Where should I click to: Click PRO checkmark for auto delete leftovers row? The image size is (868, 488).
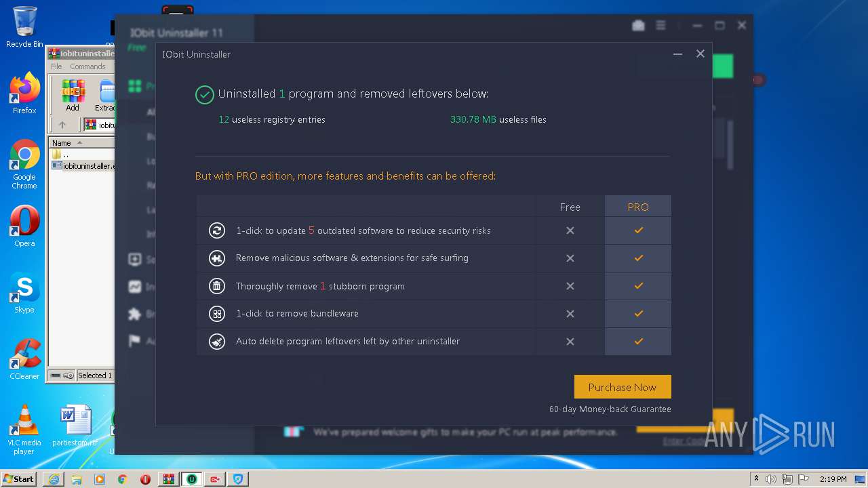click(638, 342)
